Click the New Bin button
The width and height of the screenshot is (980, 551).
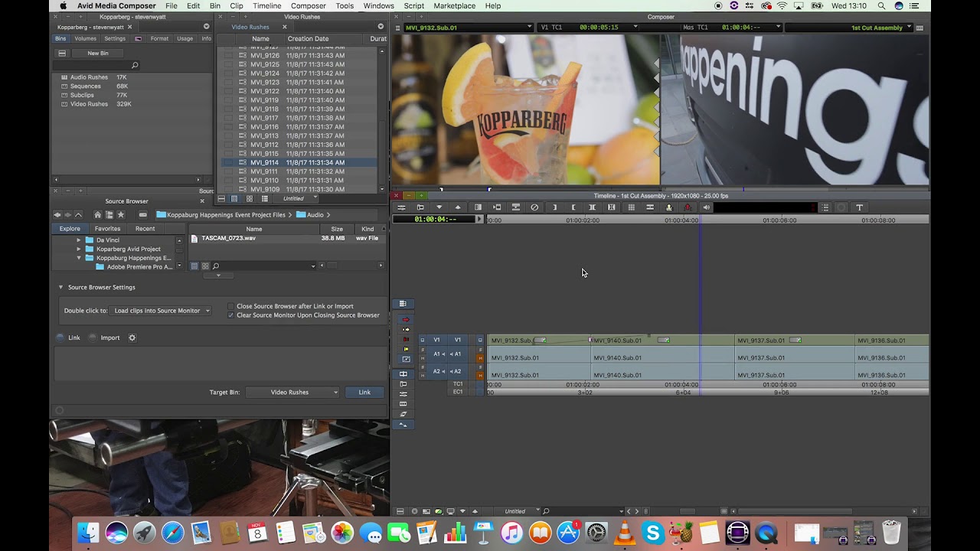(98, 54)
